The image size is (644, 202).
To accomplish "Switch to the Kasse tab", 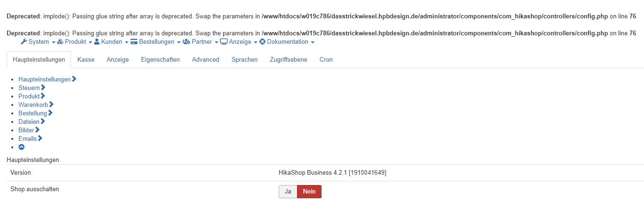I will (86, 60).
